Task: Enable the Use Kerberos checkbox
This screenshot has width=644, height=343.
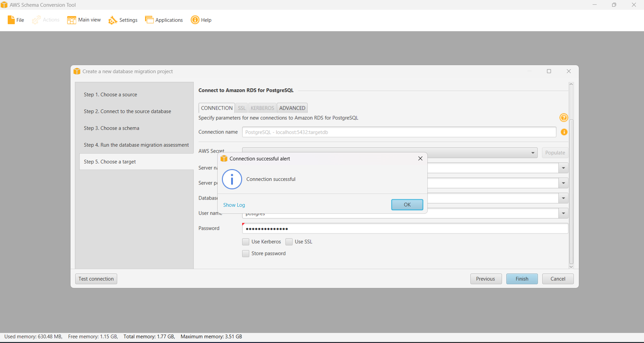Action: click(x=246, y=242)
